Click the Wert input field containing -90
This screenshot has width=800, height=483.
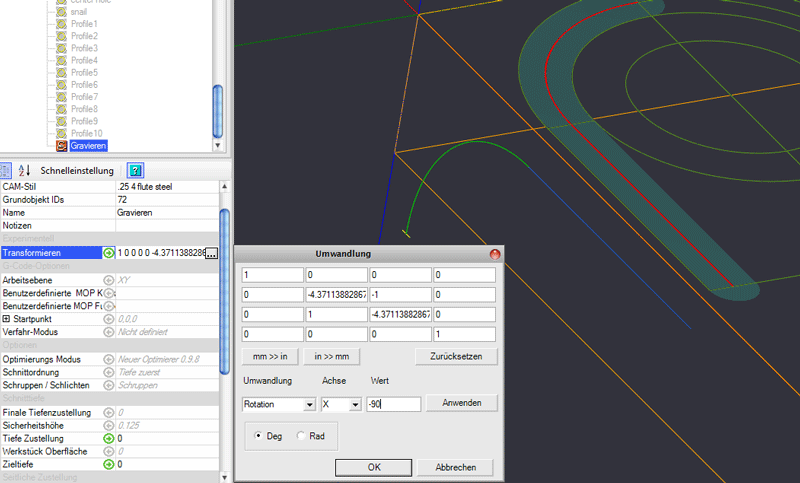(x=392, y=404)
